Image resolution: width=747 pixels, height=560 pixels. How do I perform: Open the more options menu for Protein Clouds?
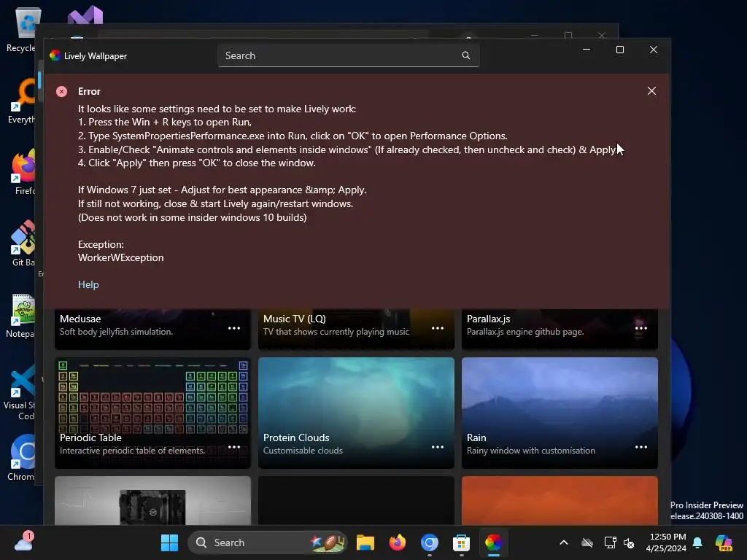(x=438, y=447)
